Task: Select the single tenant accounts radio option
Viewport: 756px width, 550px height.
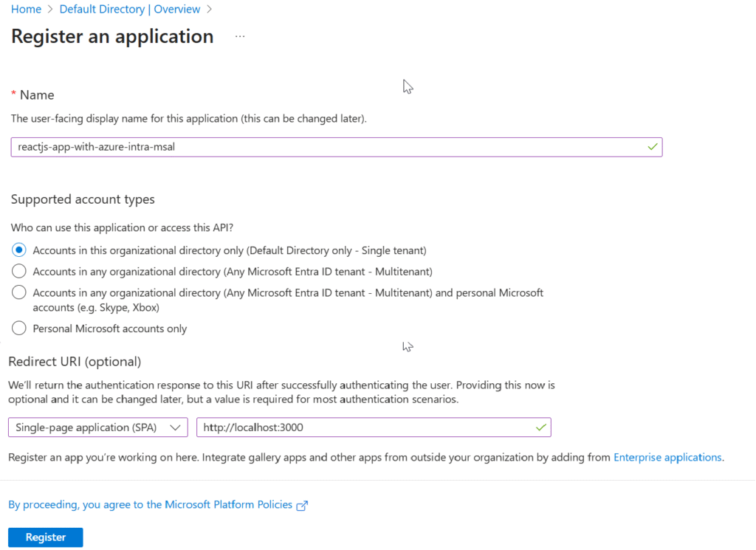Action: coord(19,250)
